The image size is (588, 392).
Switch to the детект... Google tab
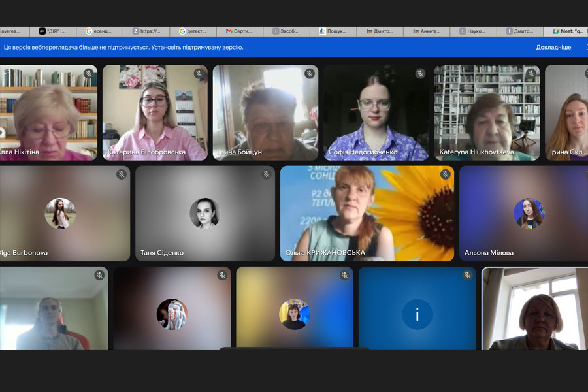click(193, 31)
